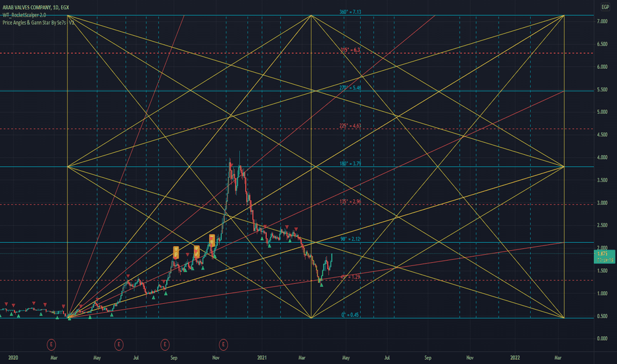
Task: Click the 3.000 price axis label
Action: click(x=602, y=203)
